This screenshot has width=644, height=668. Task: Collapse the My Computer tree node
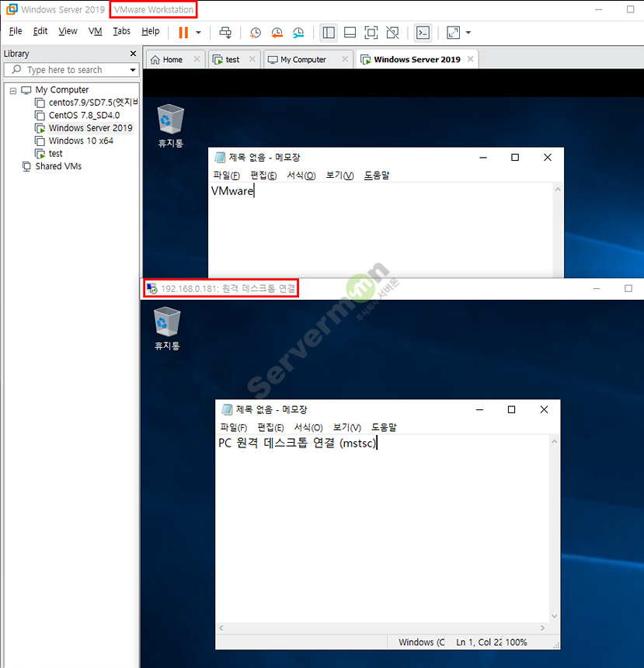(x=13, y=90)
